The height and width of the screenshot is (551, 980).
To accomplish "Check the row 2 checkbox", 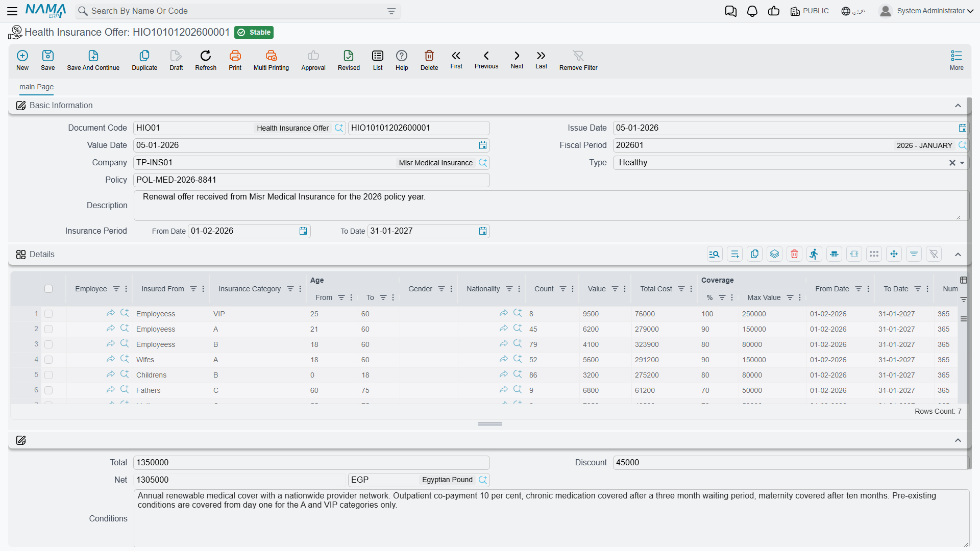I will click(x=48, y=329).
